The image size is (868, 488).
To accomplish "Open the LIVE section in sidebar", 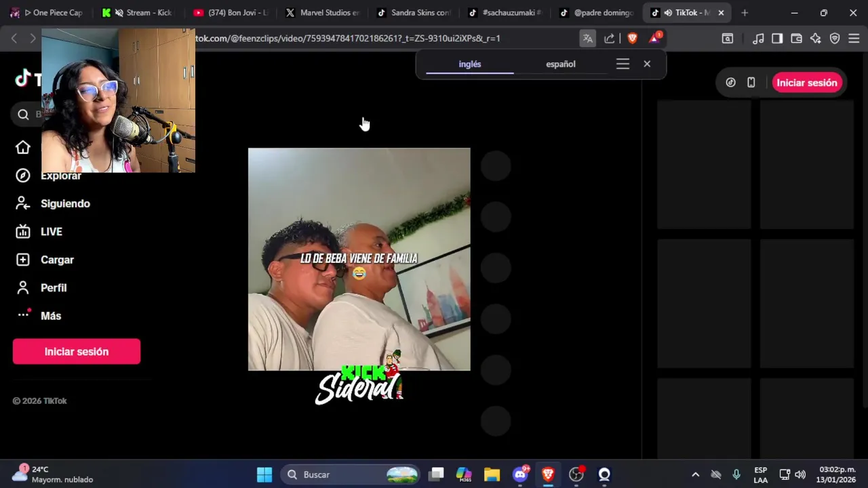I will click(39, 232).
